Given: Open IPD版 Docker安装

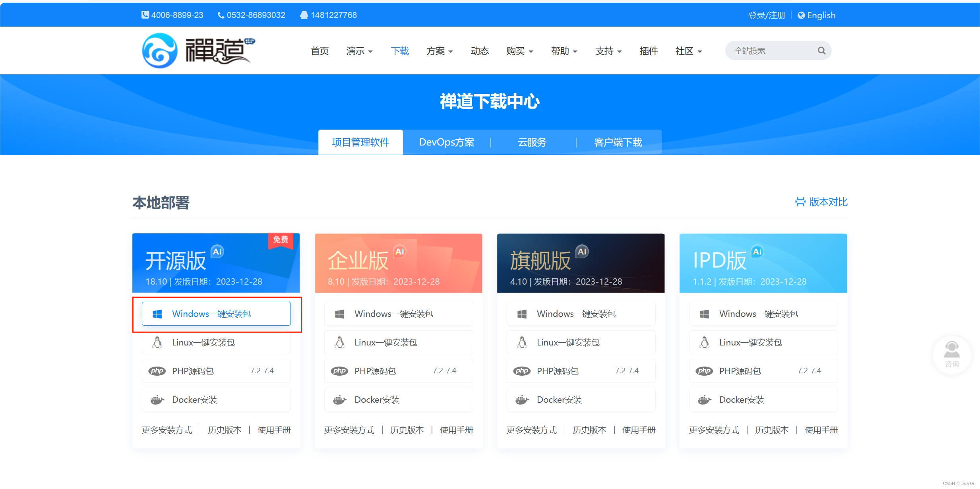Looking at the screenshot, I should (x=763, y=400).
